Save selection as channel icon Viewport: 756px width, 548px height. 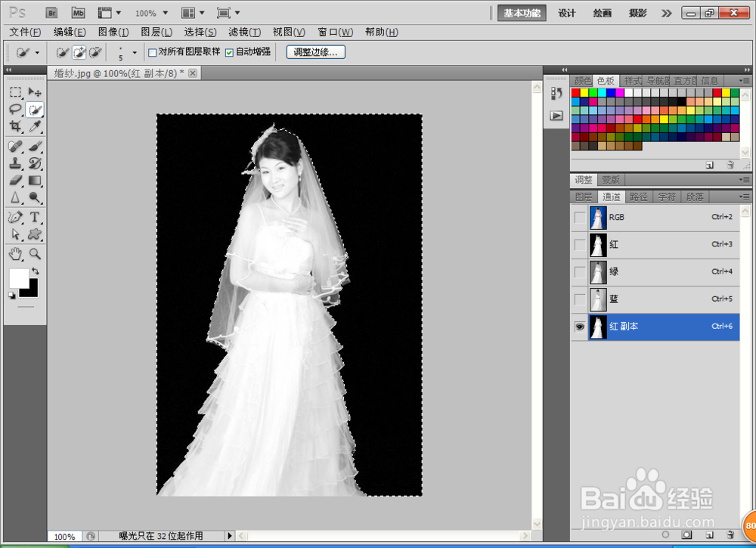click(x=687, y=534)
